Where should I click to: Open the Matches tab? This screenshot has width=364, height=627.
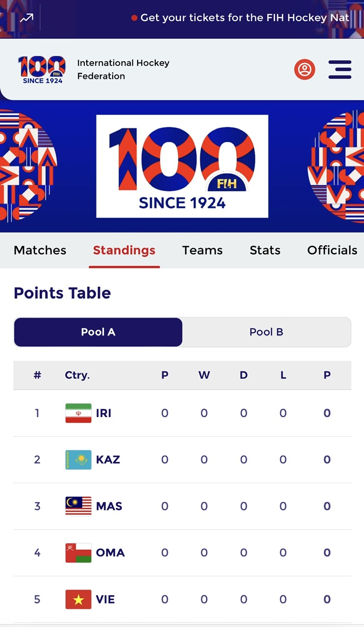tap(40, 250)
